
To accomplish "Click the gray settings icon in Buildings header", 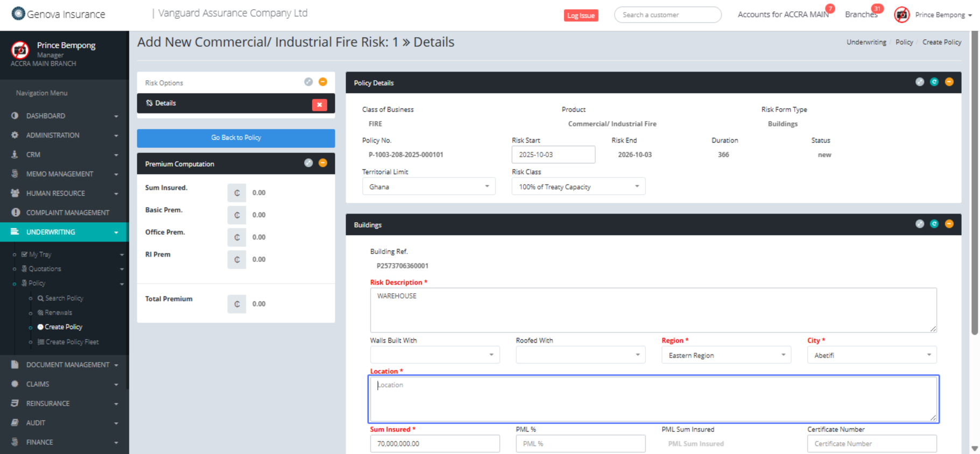I will [x=920, y=224].
